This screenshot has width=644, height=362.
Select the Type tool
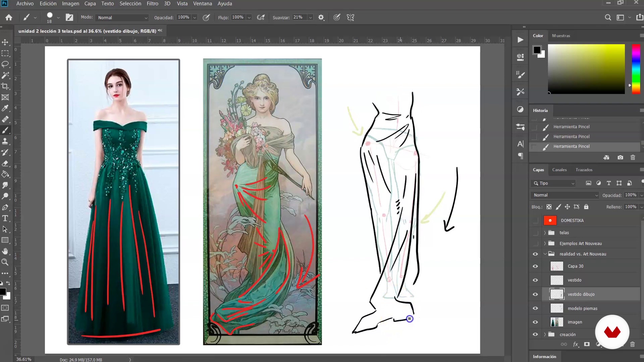coord(5,218)
